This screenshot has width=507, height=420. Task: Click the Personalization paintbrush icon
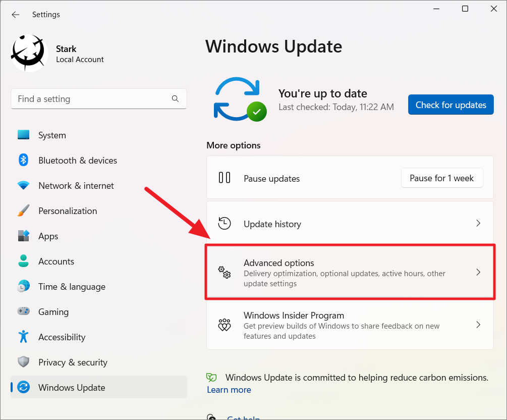click(x=23, y=211)
